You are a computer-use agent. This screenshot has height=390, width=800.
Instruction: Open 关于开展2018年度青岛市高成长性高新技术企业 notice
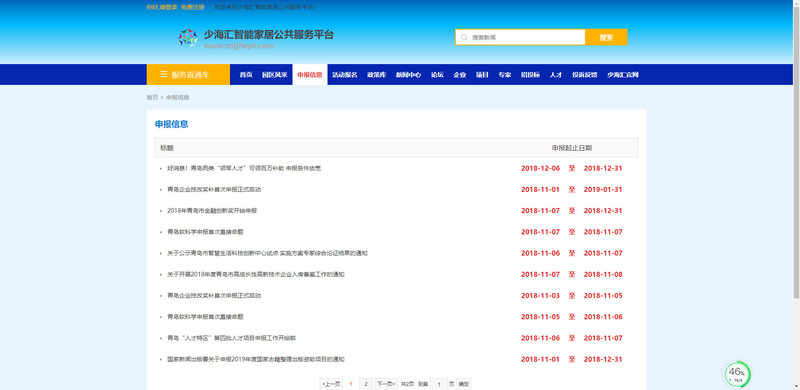256,274
